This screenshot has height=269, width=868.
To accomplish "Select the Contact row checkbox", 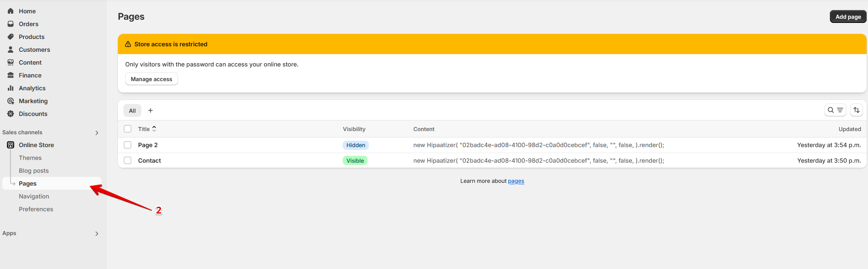I will (x=128, y=160).
